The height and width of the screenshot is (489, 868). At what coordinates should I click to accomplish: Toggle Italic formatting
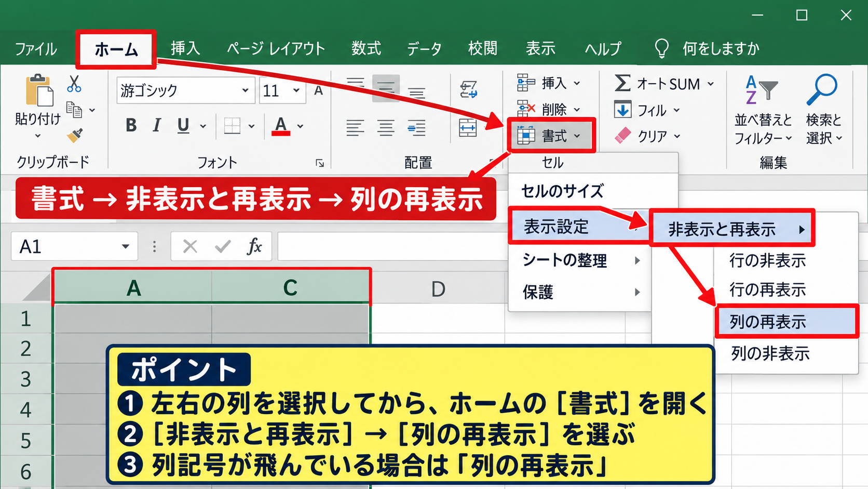point(157,125)
